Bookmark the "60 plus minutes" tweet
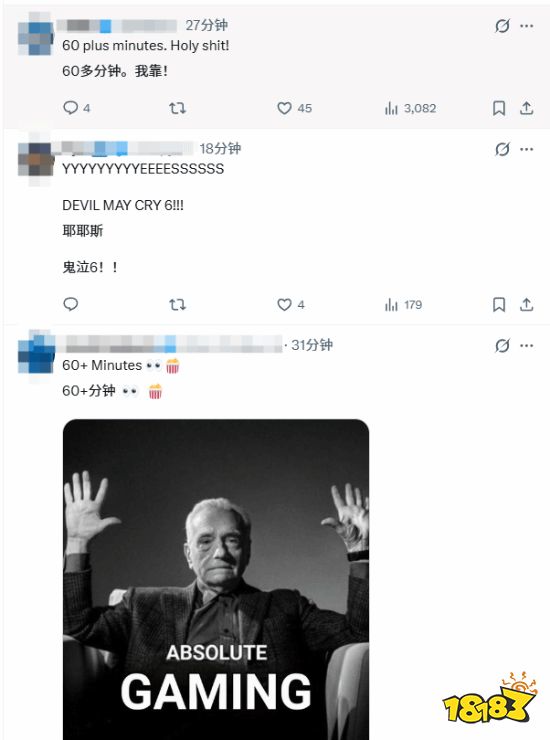The height and width of the screenshot is (740, 550). click(499, 109)
